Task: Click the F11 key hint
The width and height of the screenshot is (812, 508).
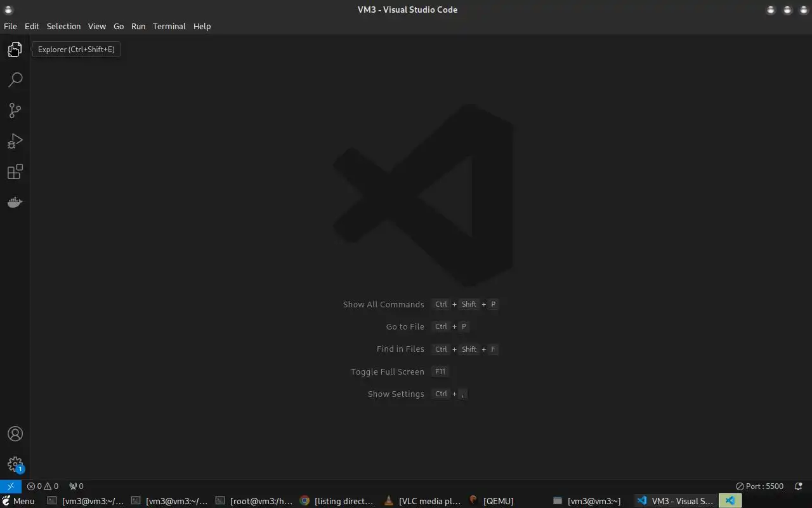Action: (x=440, y=371)
